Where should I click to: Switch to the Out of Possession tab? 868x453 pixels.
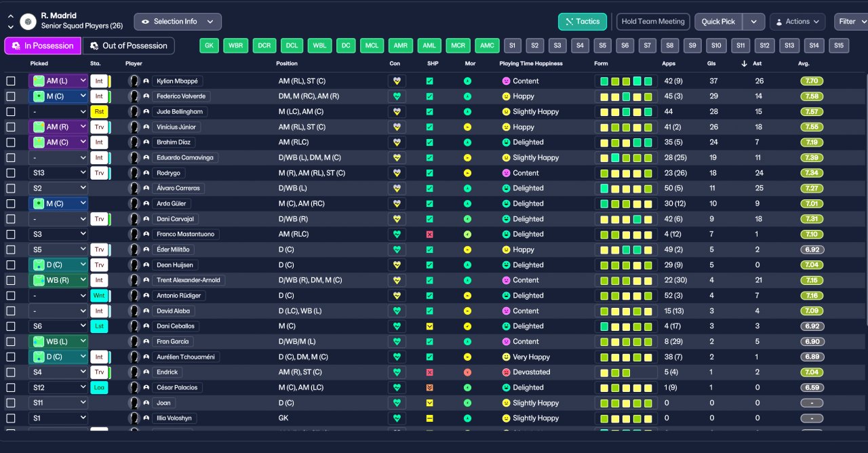click(x=129, y=46)
